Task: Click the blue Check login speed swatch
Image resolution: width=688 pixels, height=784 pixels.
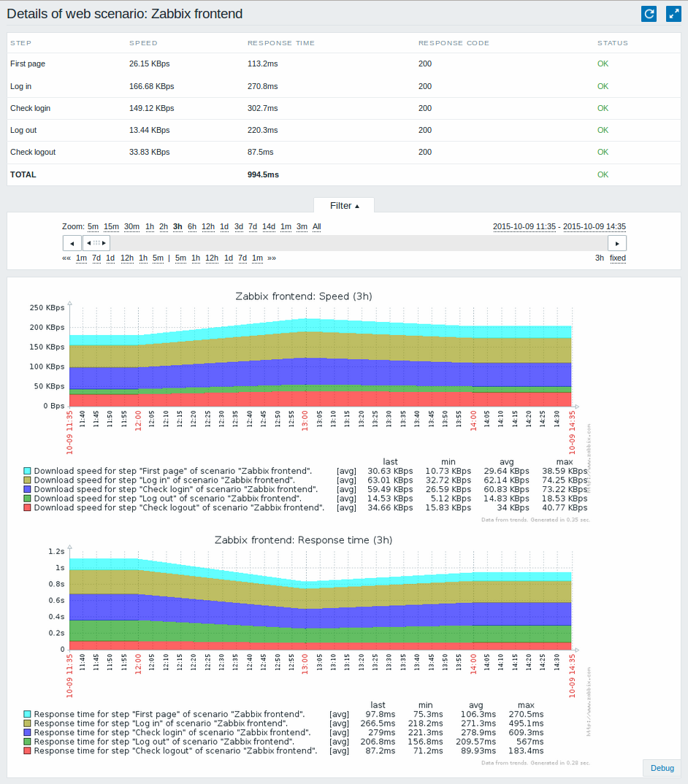Action: point(27,489)
